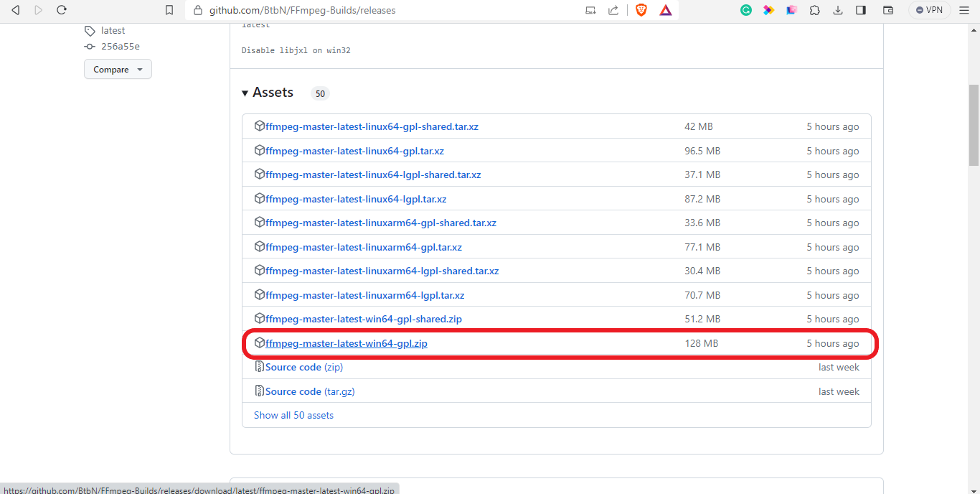Open commit 256a55e
980x494 pixels.
click(x=120, y=47)
